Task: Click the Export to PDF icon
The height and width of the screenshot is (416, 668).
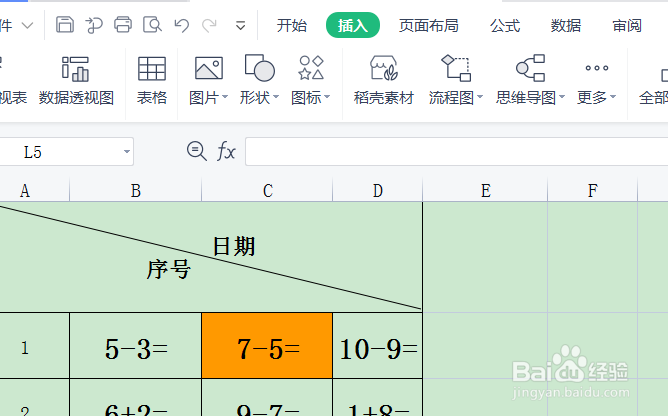Action: [x=94, y=25]
